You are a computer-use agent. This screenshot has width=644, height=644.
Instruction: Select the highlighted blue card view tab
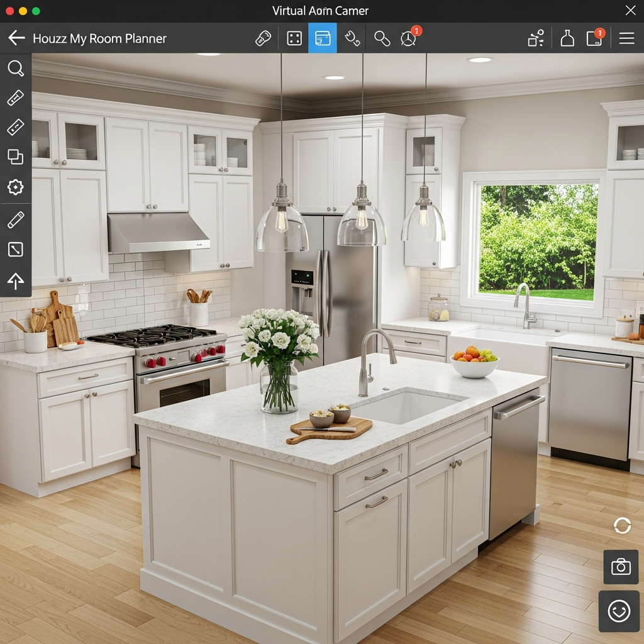point(322,38)
